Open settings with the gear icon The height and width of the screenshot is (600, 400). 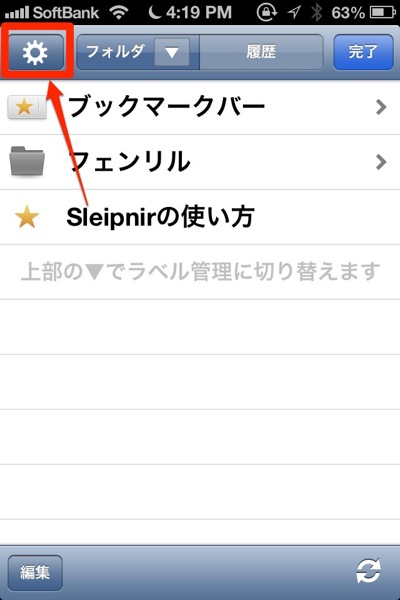tap(36, 52)
